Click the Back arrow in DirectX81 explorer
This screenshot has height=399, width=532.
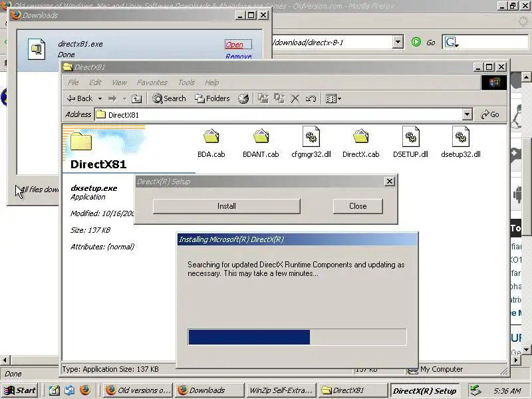point(80,98)
